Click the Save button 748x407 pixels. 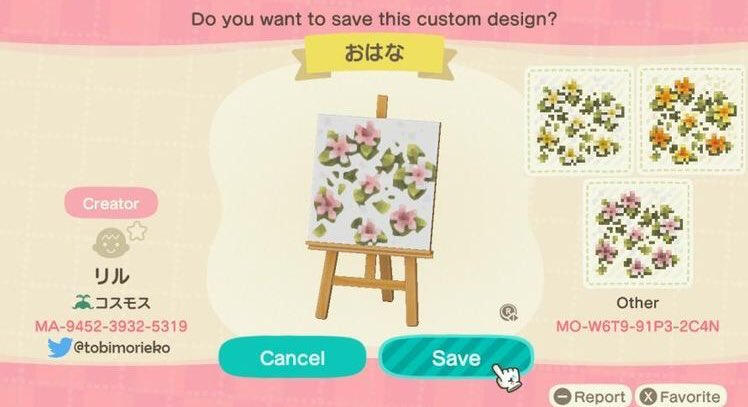tap(456, 357)
